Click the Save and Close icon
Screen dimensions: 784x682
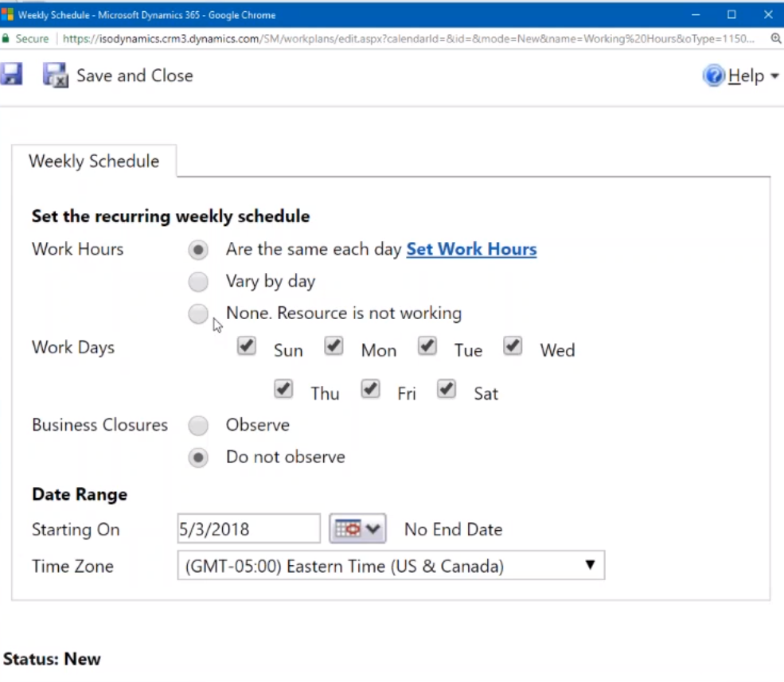55,76
